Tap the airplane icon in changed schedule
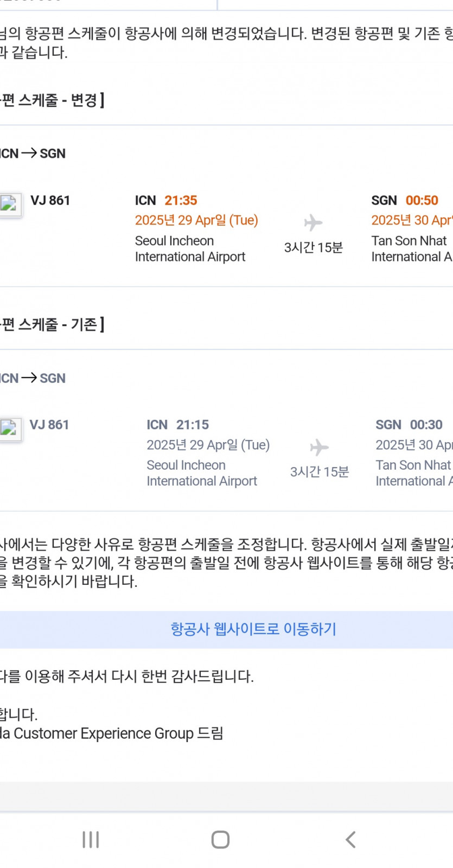 point(313,222)
